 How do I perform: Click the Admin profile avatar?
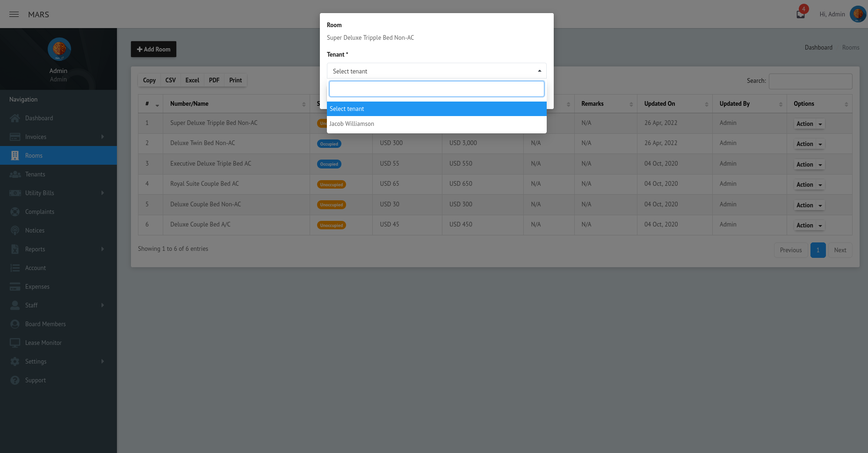858,14
